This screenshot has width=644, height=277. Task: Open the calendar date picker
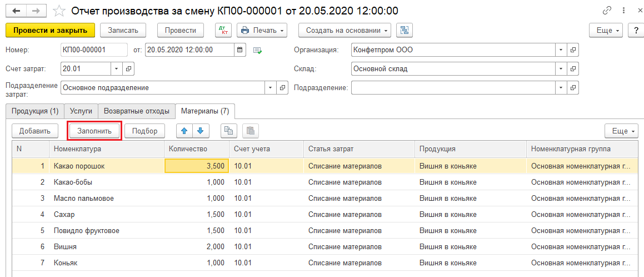tap(241, 50)
